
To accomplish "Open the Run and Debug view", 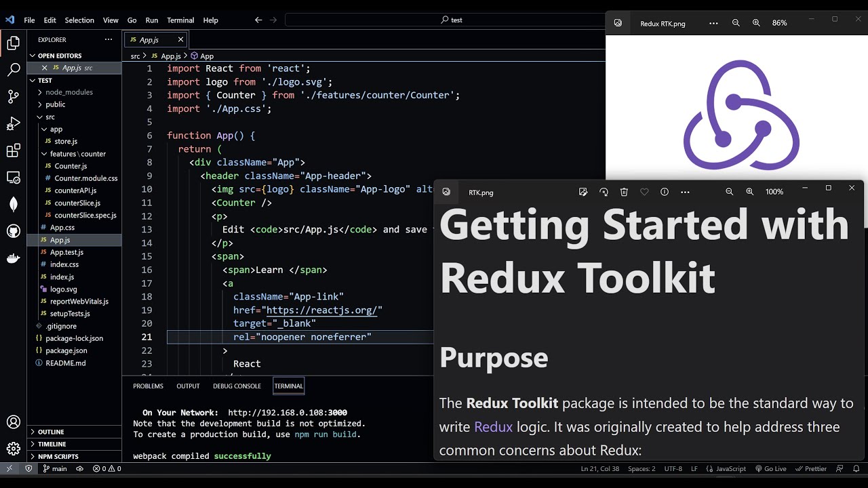I will [13, 123].
